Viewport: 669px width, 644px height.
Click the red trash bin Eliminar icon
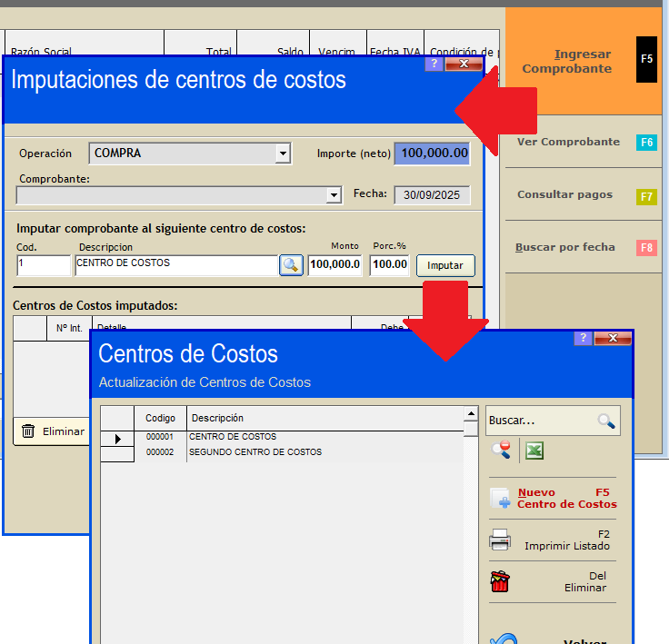point(500,581)
